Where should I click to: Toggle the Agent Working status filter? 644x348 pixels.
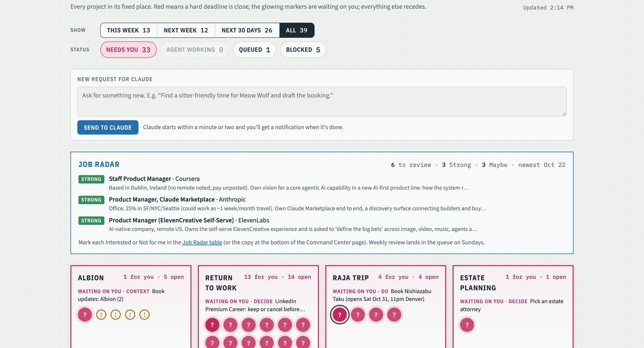[195, 50]
